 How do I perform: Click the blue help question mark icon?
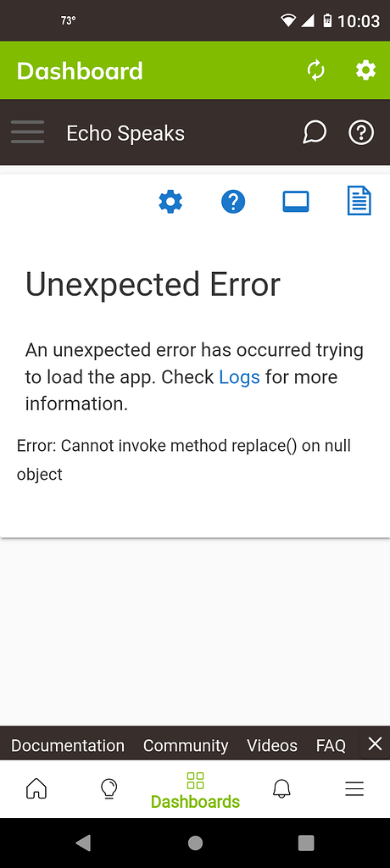pos(233,202)
